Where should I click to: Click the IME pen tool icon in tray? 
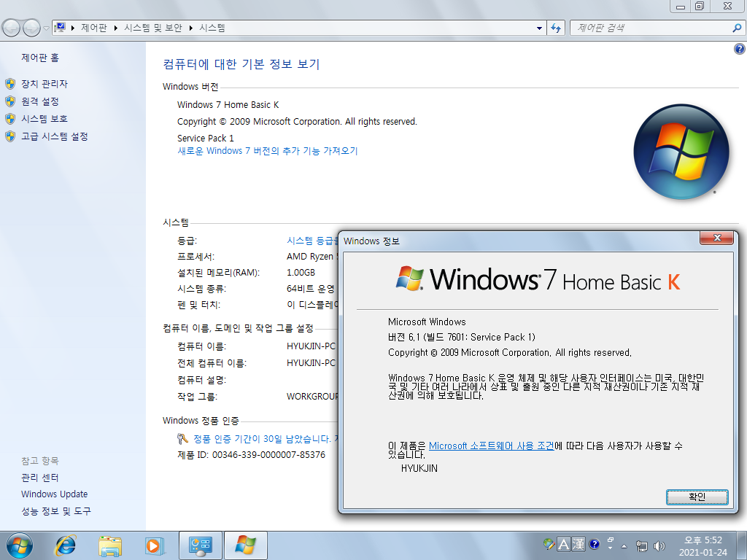549,544
